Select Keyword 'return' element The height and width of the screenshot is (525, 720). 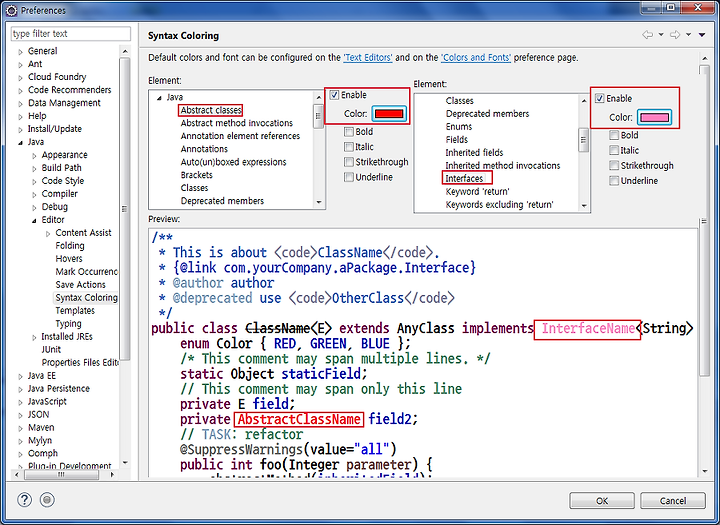(477, 192)
